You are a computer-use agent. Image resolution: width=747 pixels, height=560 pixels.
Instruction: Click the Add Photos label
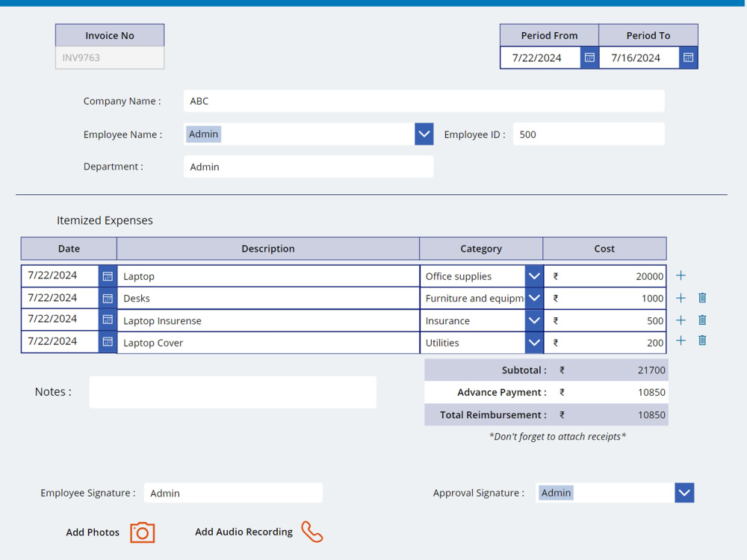point(93,532)
